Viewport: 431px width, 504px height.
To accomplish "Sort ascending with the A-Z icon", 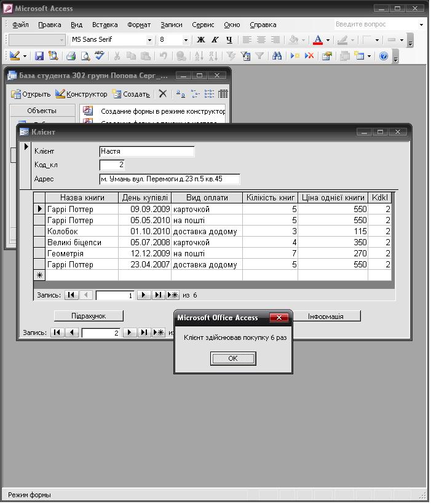I will click(199, 57).
